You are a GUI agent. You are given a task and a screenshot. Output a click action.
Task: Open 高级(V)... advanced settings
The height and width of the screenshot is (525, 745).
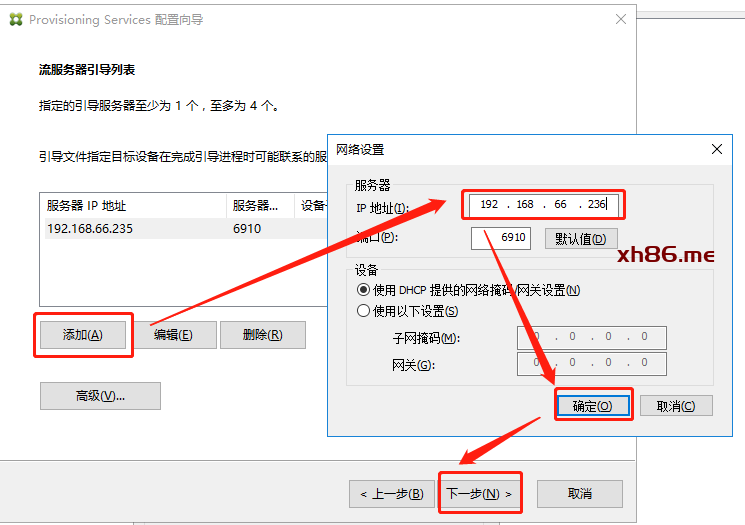100,396
